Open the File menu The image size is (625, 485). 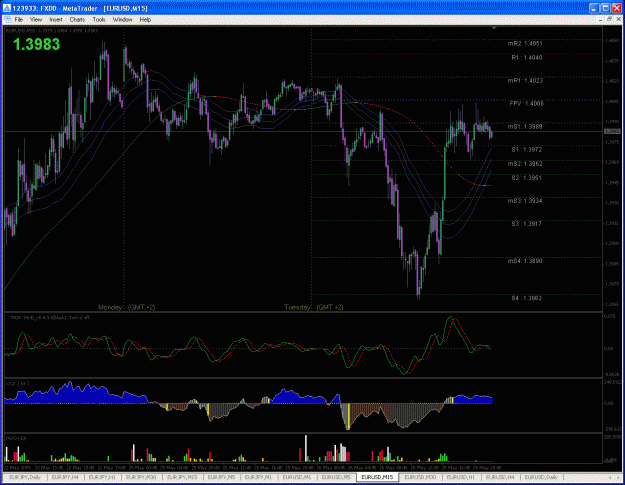[x=18, y=20]
